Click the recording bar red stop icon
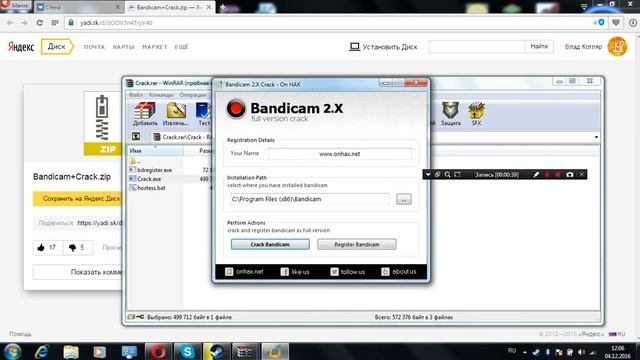The image size is (640, 360). click(558, 175)
